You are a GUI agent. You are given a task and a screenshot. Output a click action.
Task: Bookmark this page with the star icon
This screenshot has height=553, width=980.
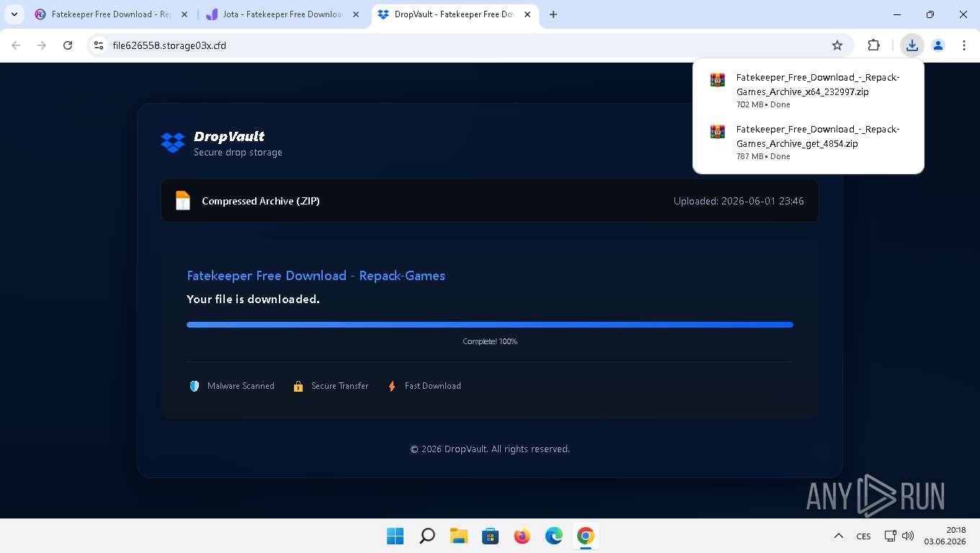(837, 45)
